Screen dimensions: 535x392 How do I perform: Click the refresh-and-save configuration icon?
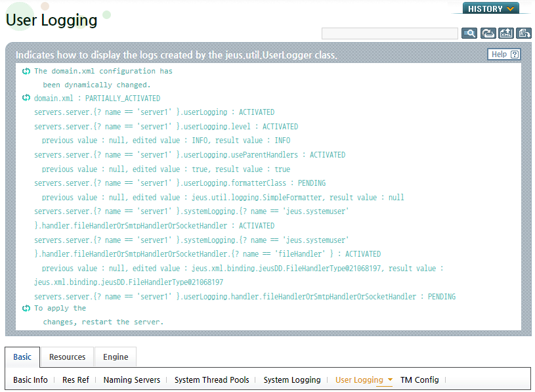coord(488,33)
